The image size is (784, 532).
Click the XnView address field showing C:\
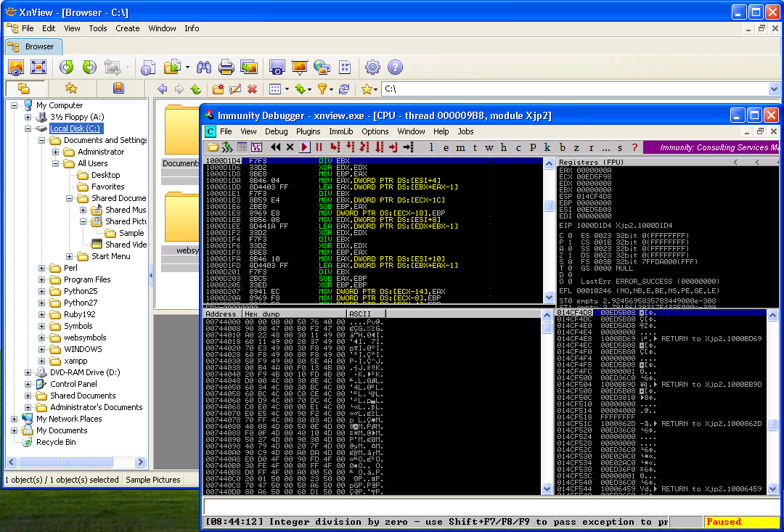[575, 89]
